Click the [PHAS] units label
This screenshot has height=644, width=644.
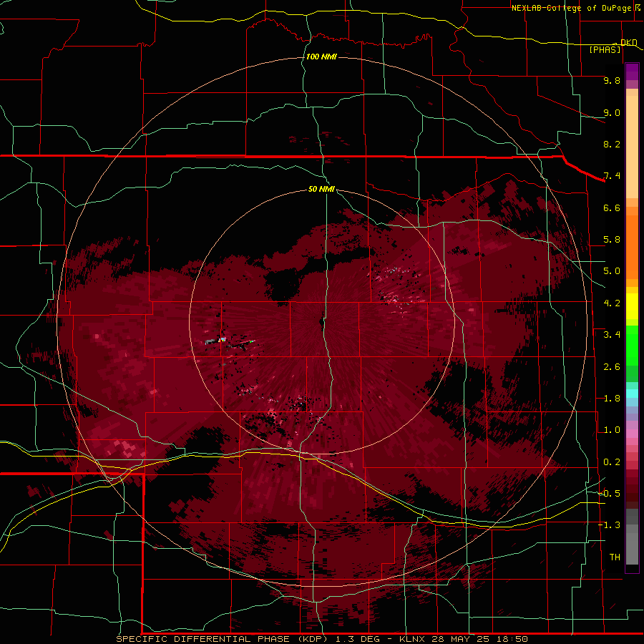605,50
